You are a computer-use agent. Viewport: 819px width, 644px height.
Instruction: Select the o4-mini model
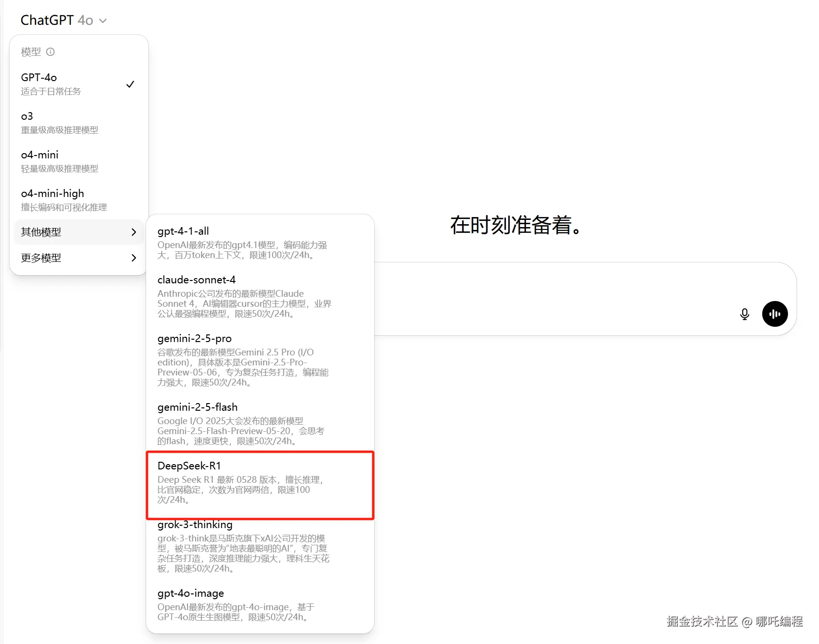(x=79, y=161)
